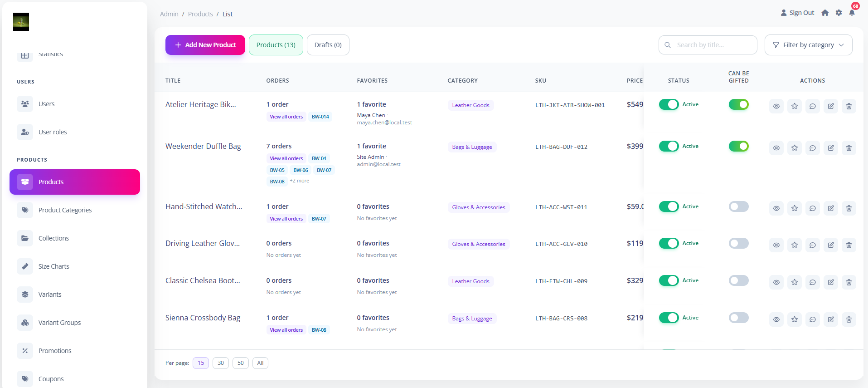The height and width of the screenshot is (388, 868).
Task: Open Product Categories in the sidebar
Action: pos(65,210)
